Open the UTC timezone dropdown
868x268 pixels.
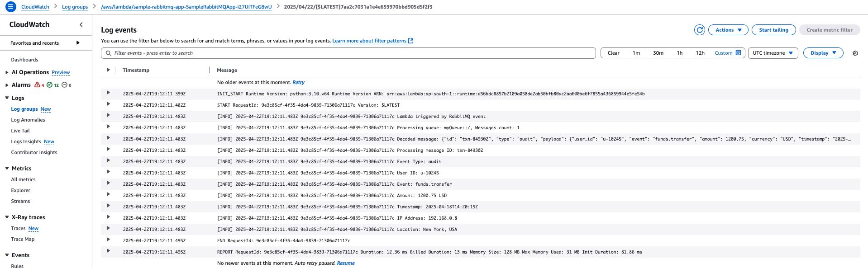pyautogui.click(x=773, y=53)
